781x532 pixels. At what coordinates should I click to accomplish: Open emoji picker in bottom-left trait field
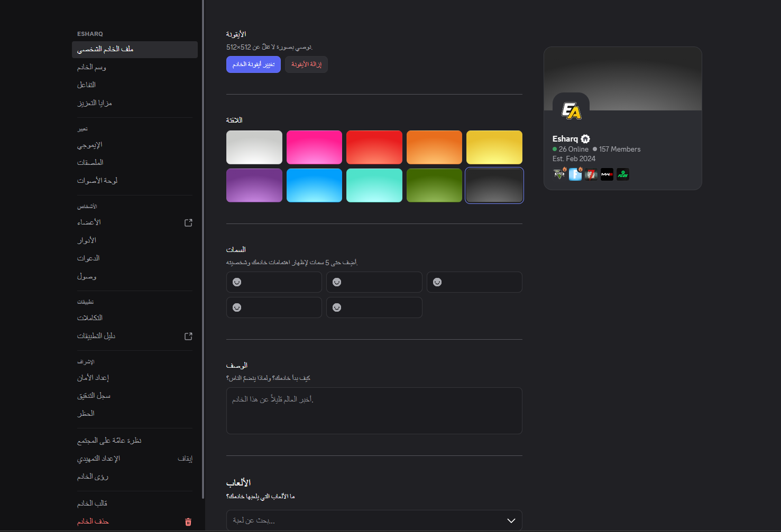pos(237,307)
